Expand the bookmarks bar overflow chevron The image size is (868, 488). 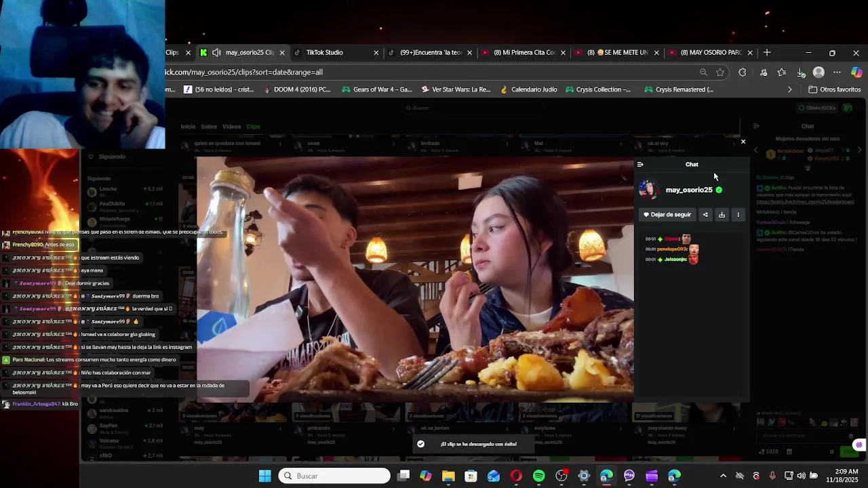point(789,89)
